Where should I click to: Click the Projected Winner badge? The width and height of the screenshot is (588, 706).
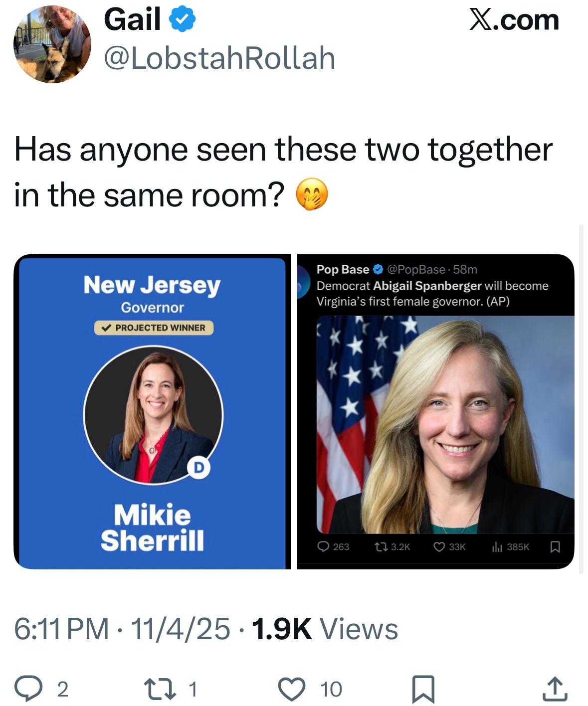[154, 328]
